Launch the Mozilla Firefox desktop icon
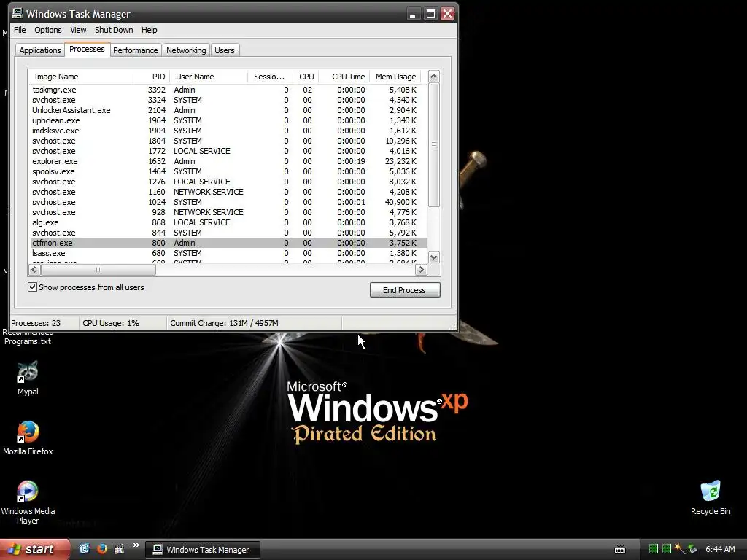This screenshot has height=560, width=747. point(28,438)
